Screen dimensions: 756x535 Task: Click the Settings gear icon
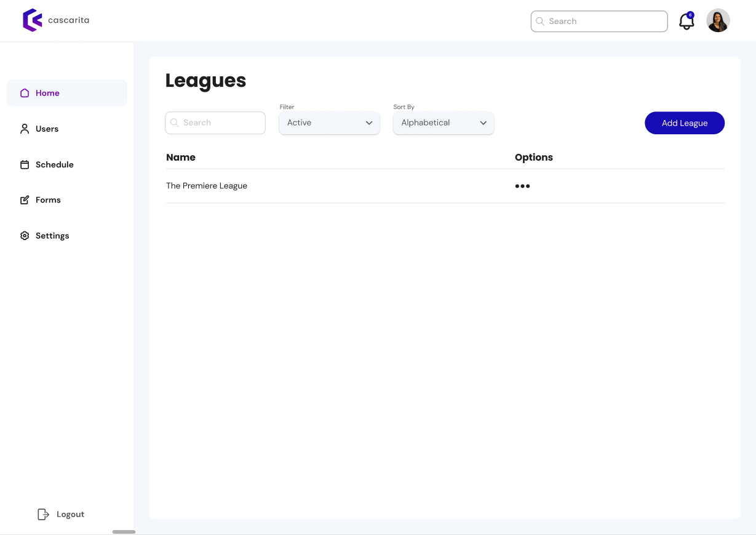coord(25,236)
